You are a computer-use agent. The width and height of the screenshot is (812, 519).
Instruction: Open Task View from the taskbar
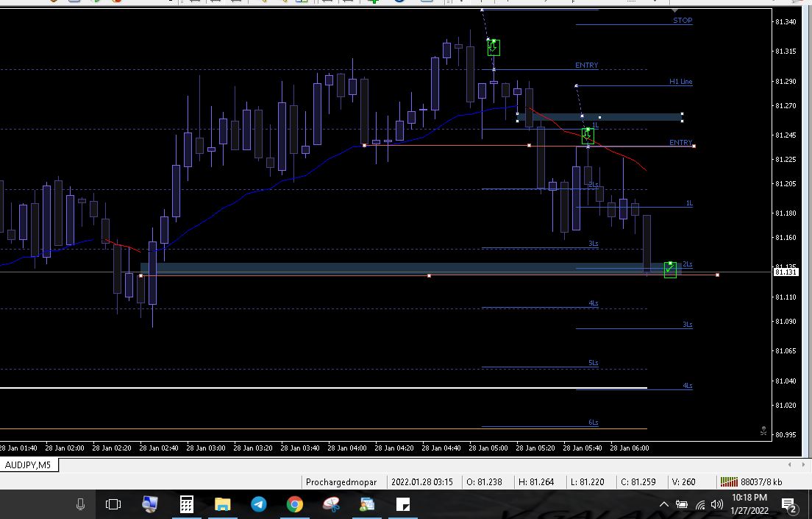113,504
